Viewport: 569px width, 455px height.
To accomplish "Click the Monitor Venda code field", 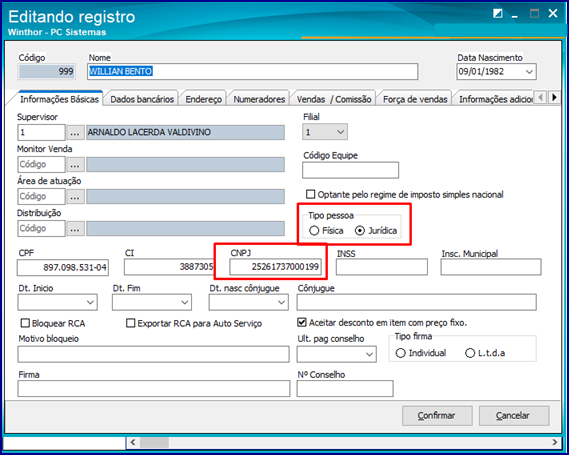I will [x=41, y=165].
